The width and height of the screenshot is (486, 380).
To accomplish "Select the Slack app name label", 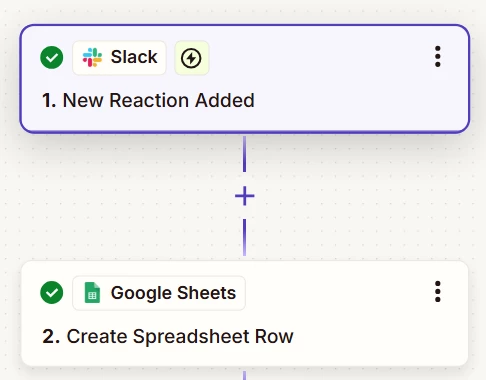I will 134,57.
